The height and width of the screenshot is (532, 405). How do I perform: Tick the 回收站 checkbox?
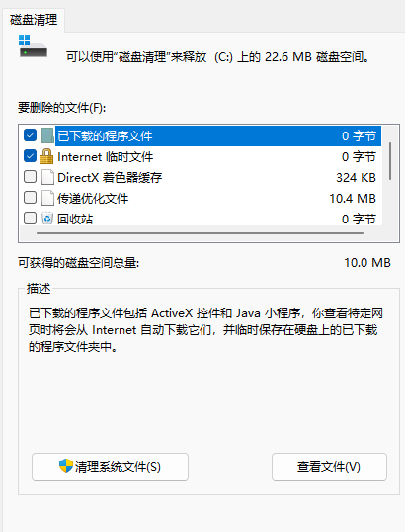coord(31,219)
